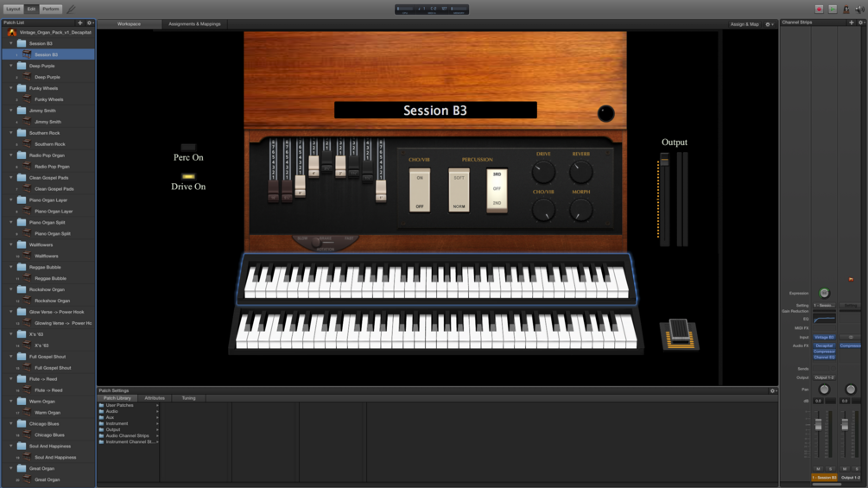Click the Output 1-2 output slot button
The image size is (868, 488).
coord(824,377)
